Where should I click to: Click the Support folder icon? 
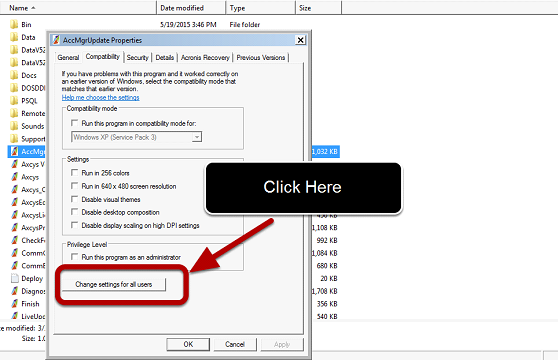(14, 139)
